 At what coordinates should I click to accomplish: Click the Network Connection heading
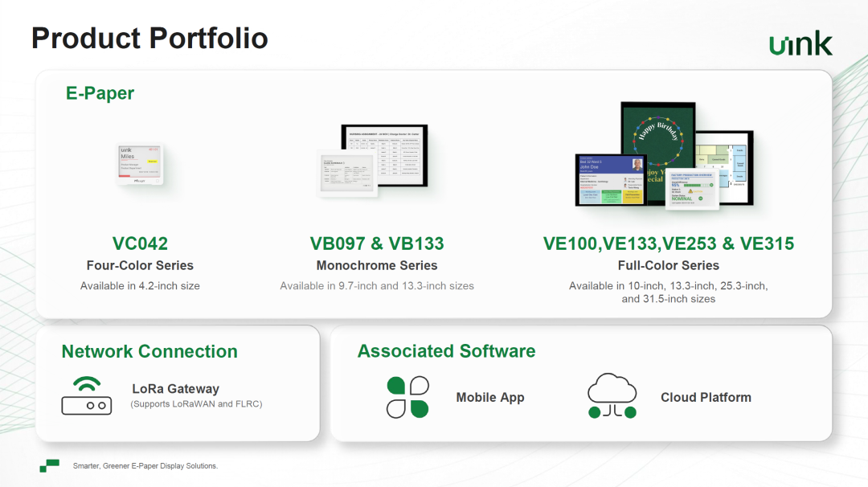[x=149, y=351]
